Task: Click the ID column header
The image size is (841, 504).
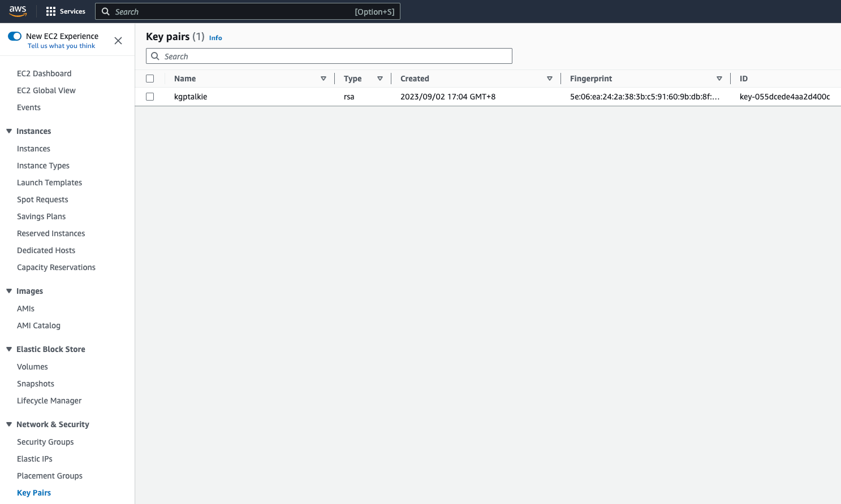Action: click(x=744, y=79)
